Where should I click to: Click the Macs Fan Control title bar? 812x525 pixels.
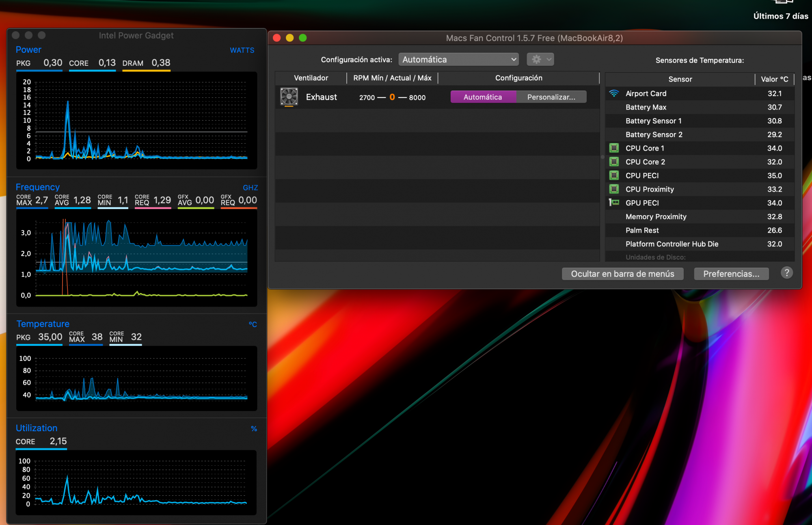(534, 38)
